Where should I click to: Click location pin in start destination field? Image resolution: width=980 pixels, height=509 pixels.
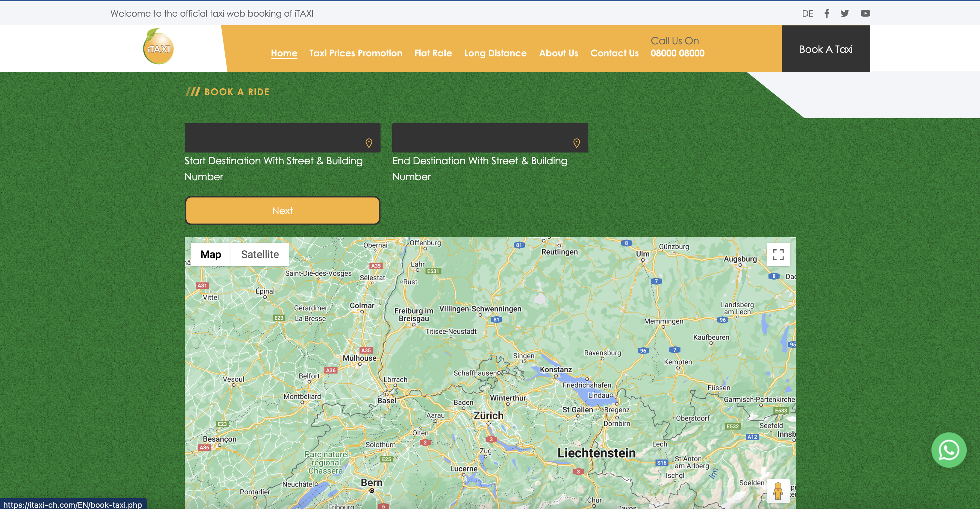[x=369, y=143]
